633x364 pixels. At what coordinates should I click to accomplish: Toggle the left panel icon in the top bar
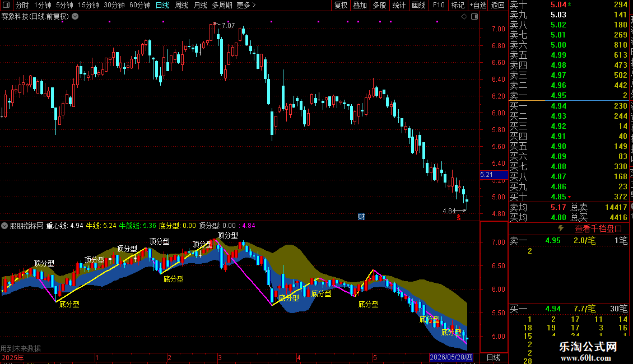(6, 5)
